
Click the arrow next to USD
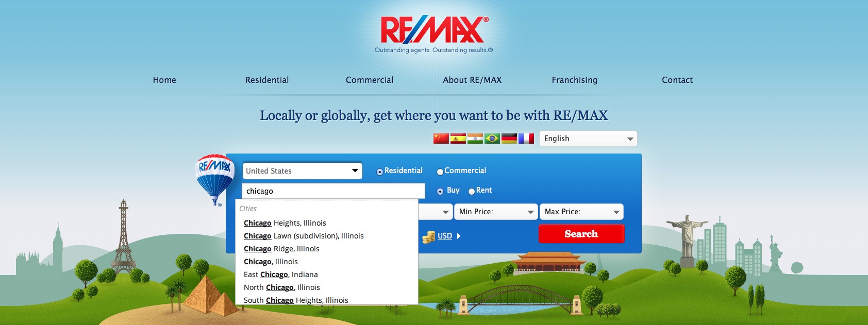[x=459, y=236]
